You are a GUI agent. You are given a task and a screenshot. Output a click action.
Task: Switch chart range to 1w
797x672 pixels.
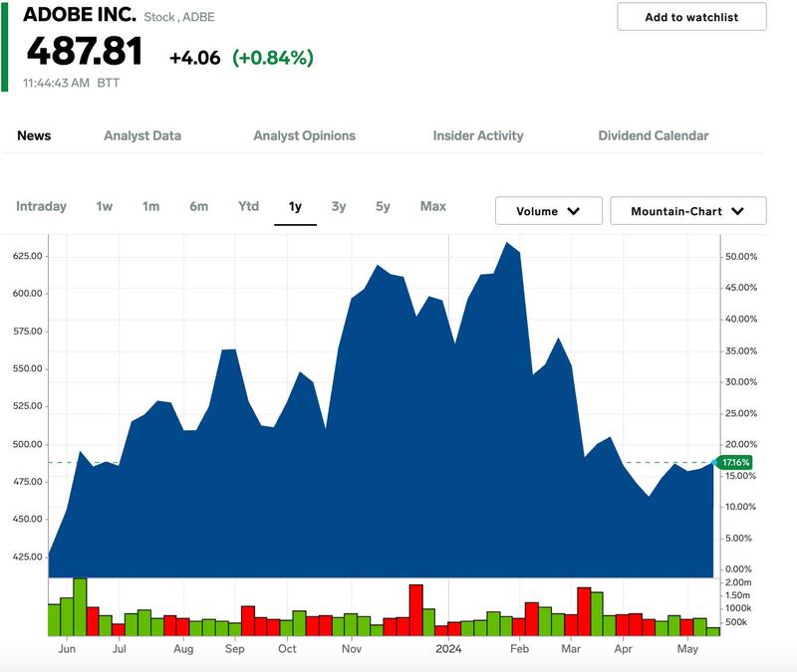105,206
